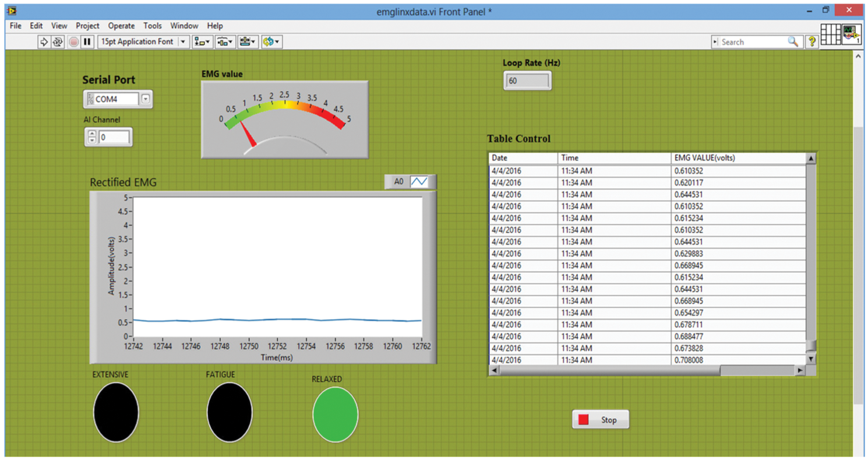
Task: Toggle the EXTENSIVE round indicator
Action: pyautogui.click(x=116, y=412)
